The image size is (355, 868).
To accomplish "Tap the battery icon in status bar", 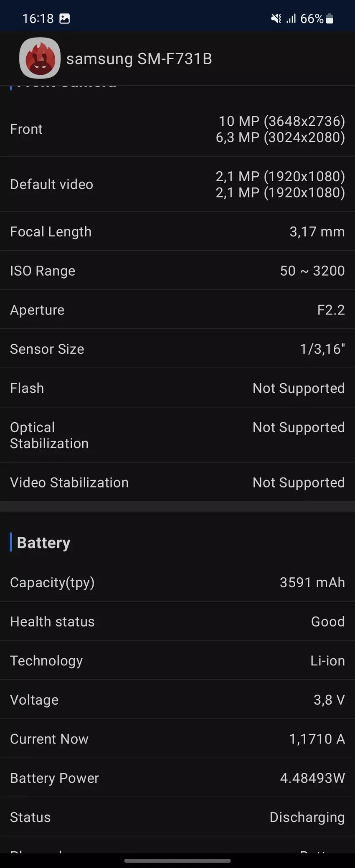I will tap(330, 18).
